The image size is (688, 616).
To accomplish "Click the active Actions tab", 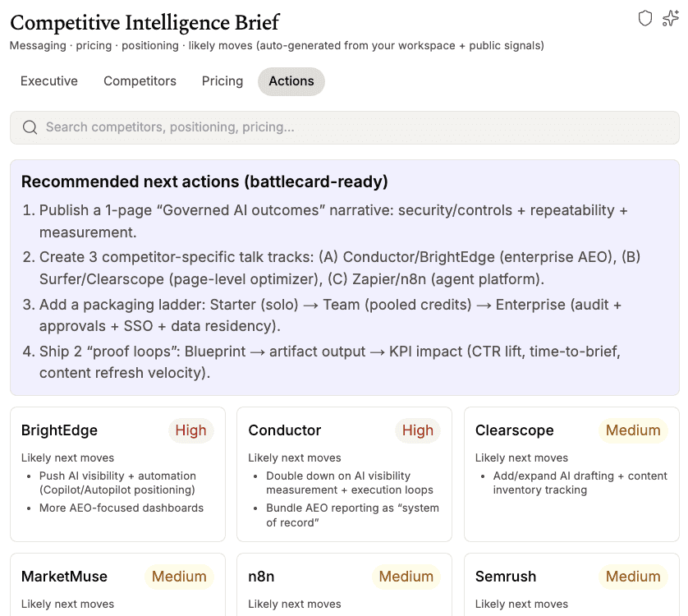I will [291, 81].
